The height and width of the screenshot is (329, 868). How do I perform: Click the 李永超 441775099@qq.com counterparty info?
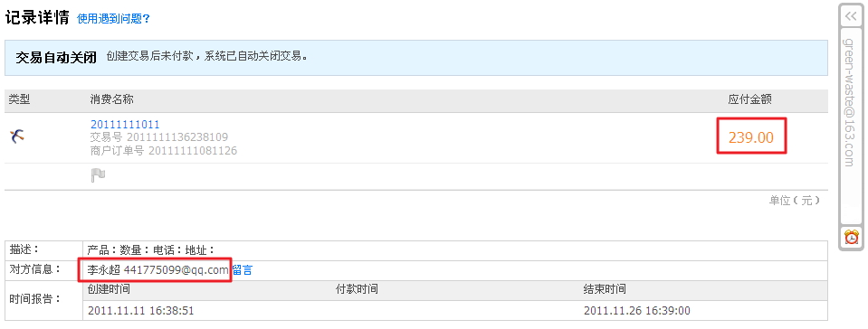(x=158, y=270)
